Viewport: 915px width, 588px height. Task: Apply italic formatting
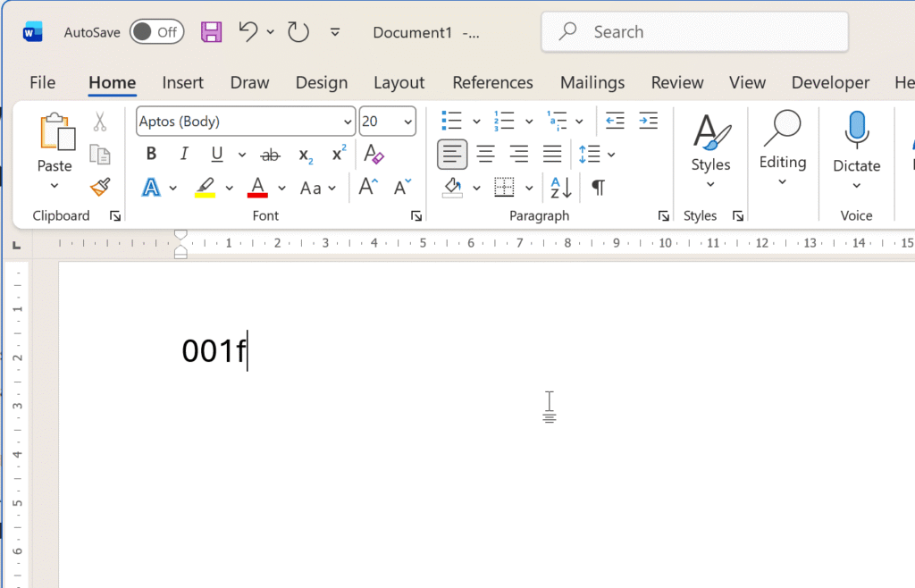[183, 154]
